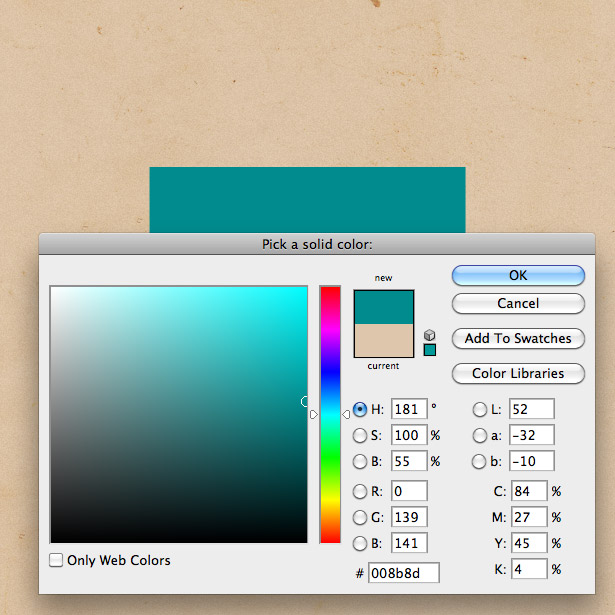Click the current beige color swatch
Screen dimensions: 615x615
tap(384, 340)
